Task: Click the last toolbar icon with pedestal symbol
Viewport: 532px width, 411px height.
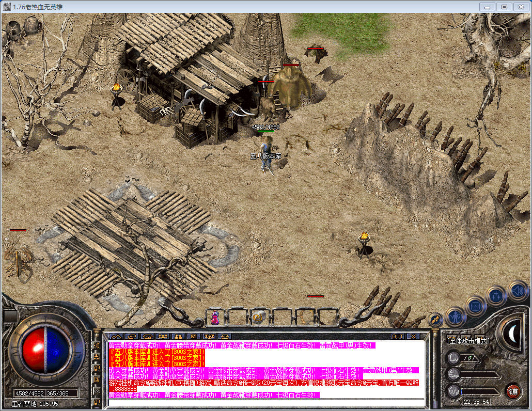Action: [x=225, y=337]
